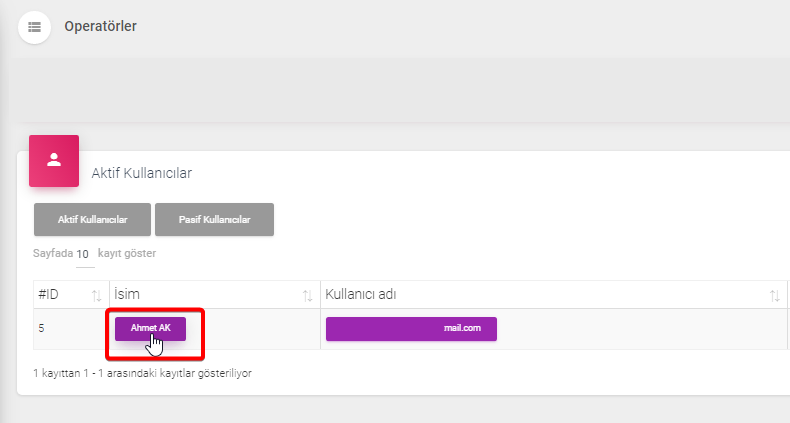The image size is (790, 423).
Task: Open the list menu icon beside Operatörler
Action: pos(34,27)
